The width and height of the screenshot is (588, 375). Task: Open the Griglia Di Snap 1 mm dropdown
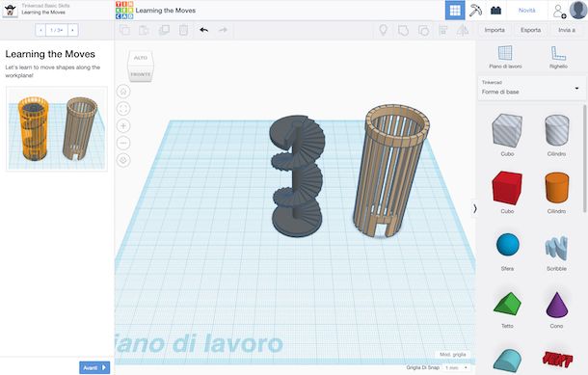456,367
